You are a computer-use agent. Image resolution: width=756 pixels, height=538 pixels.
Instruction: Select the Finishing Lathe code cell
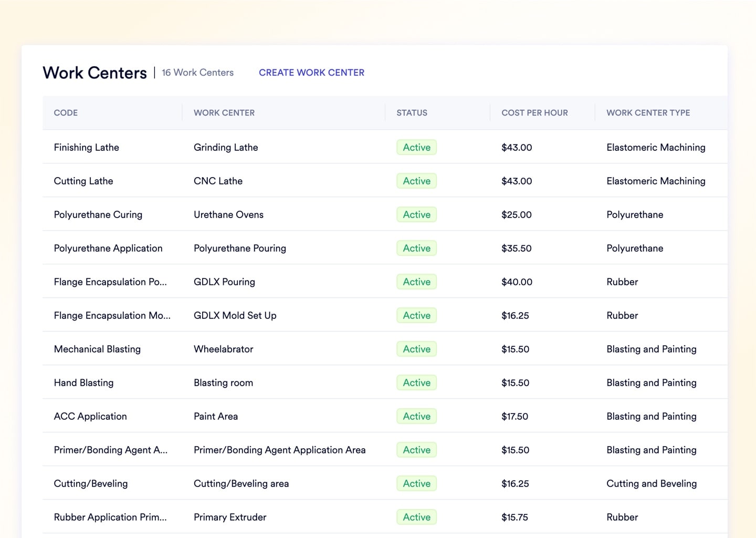pos(87,147)
